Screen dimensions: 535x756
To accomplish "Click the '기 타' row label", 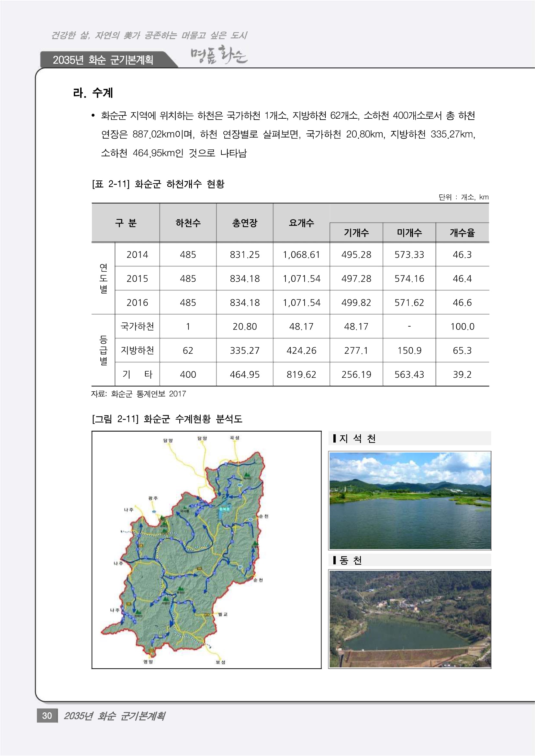I will tap(138, 374).
